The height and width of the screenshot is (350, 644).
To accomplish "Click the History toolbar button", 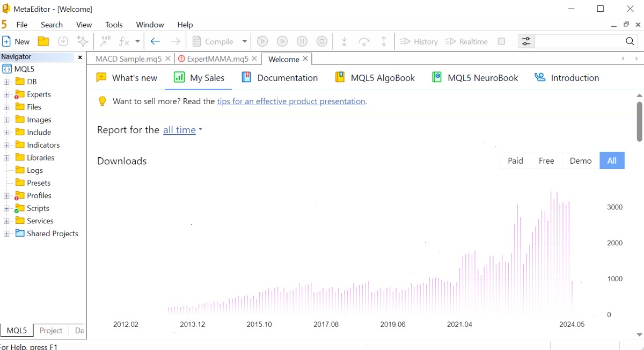I will pos(419,41).
